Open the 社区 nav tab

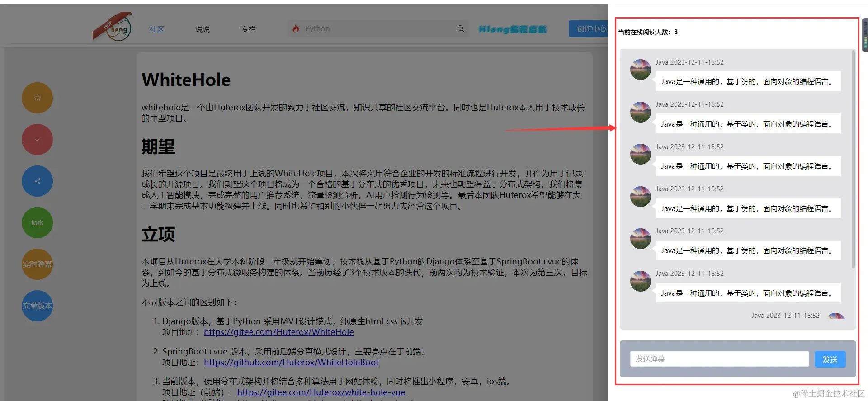(x=157, y=29)
